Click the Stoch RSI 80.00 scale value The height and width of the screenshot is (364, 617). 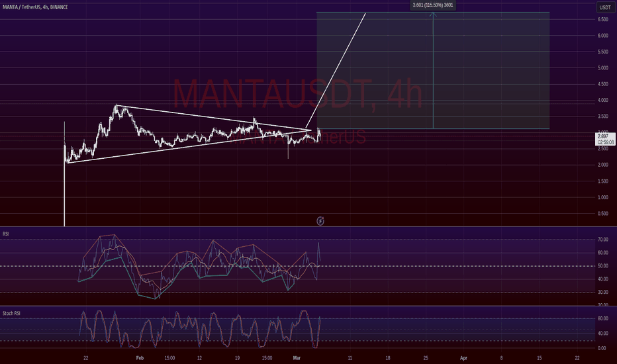coord(602,318)
